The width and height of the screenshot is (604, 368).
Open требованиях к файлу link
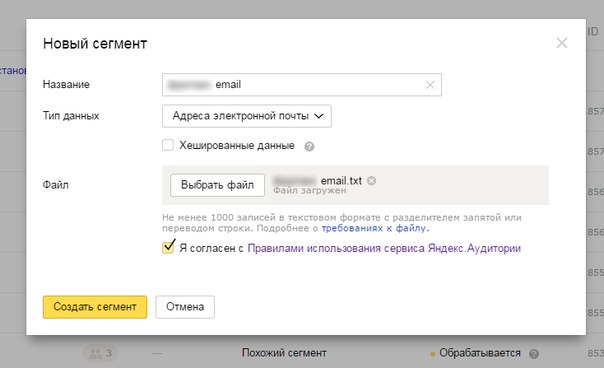[375, 228]
